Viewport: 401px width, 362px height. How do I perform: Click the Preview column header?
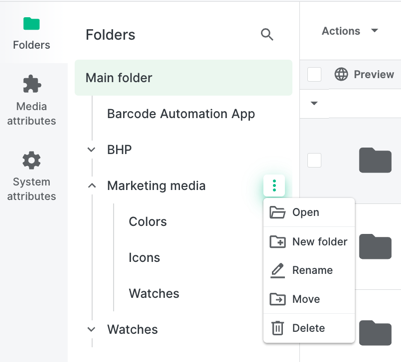pos(374,74)
